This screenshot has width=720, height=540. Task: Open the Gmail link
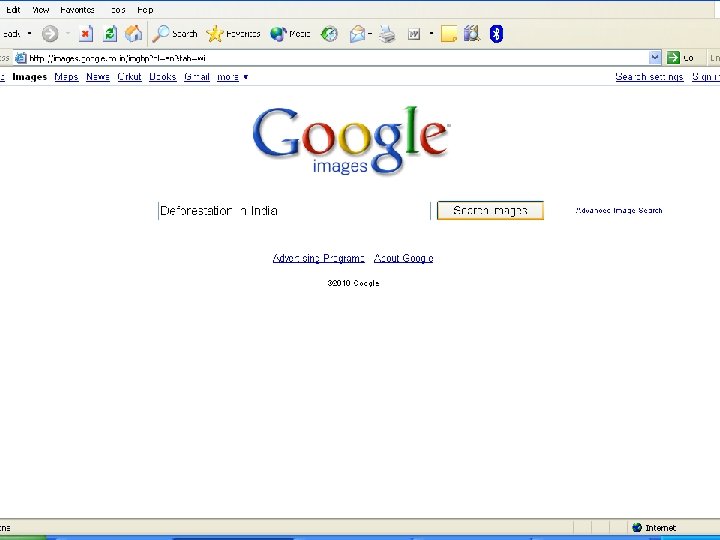(197, 77)
